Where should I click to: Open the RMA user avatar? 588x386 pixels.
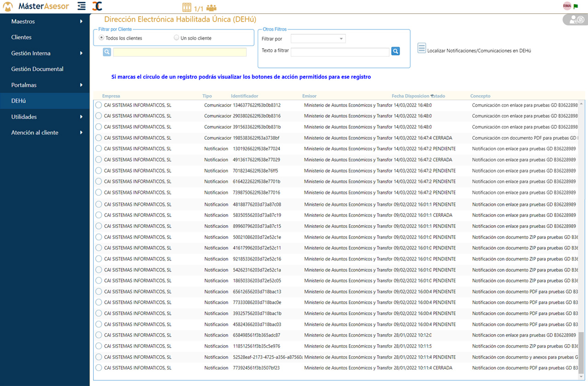coord(567,6)
